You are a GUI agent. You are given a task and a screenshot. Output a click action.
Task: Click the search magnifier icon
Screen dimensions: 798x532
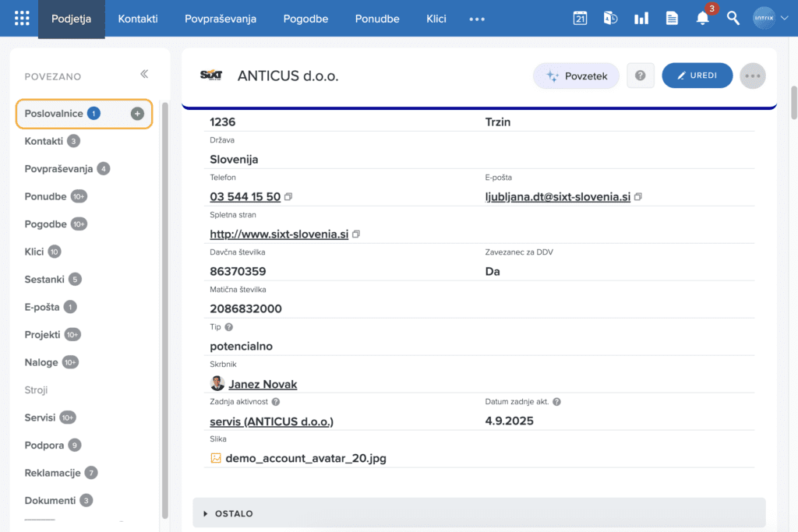tap(733, 19)
